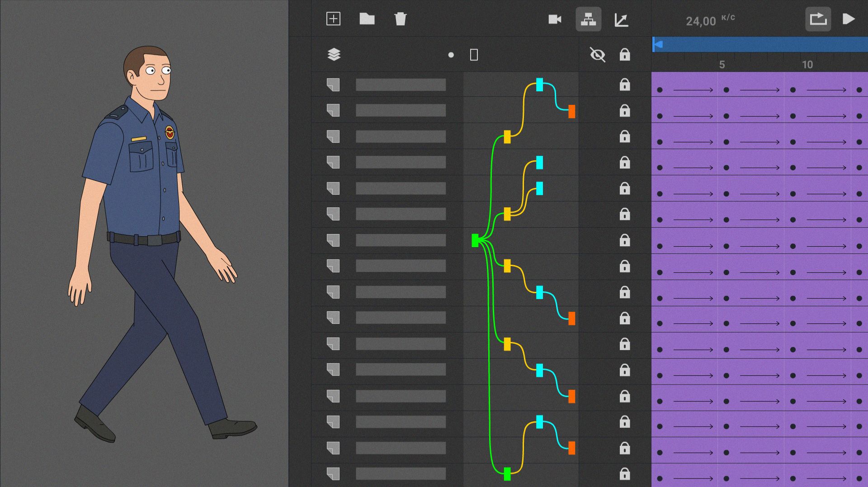
Task: Click frame 10 on the timeline ruler
Action: tap(807, 65)
